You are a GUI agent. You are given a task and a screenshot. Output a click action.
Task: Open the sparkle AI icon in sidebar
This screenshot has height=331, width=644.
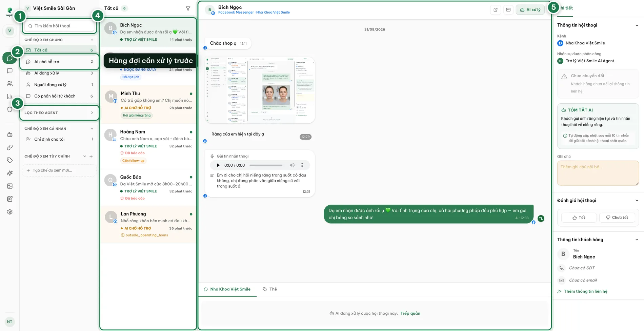pos(10,173)
